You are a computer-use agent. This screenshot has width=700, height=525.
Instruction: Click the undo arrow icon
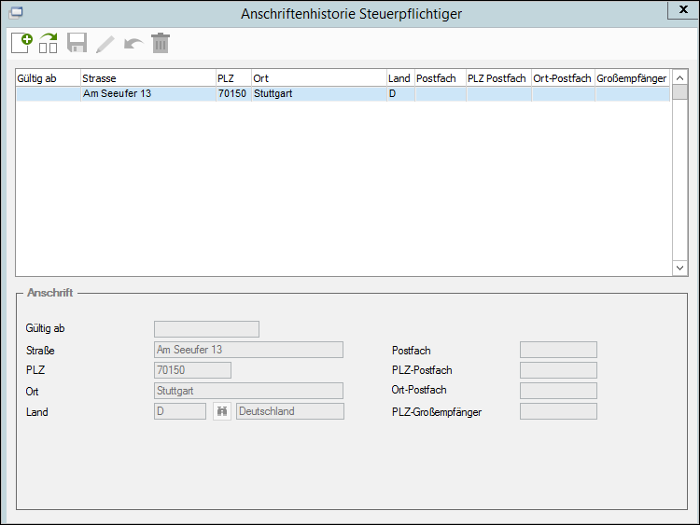click(x=133, y=44)
